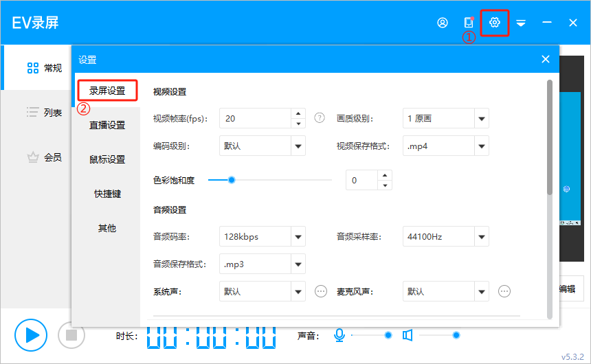The image size is (591, 364).
Task: Switch to the 直播设置 tab
Action: [107, 125]
